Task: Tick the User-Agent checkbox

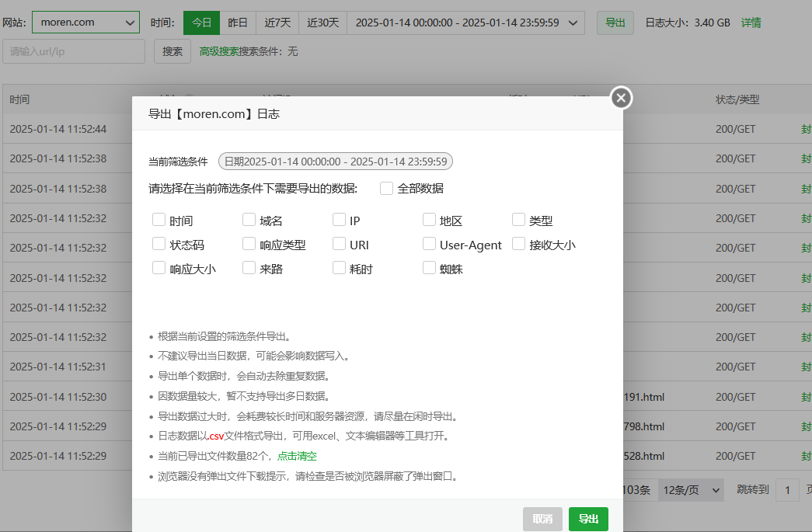Action: pos(429,244)
